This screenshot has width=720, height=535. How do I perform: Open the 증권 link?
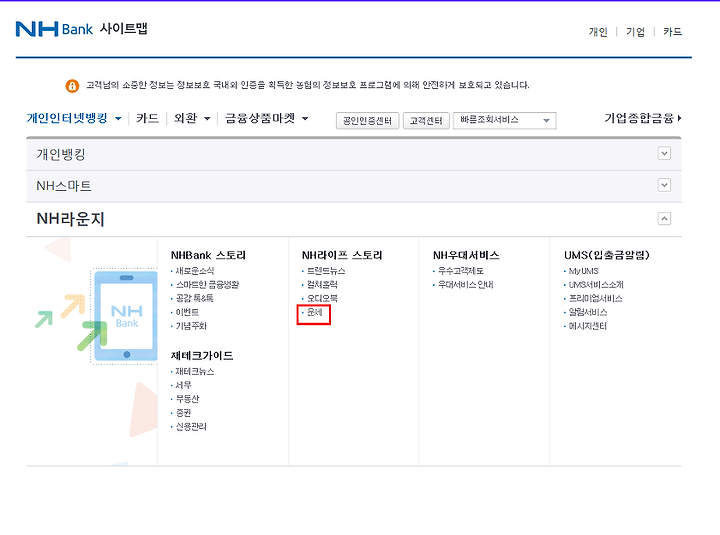click(x=183, y=413)
